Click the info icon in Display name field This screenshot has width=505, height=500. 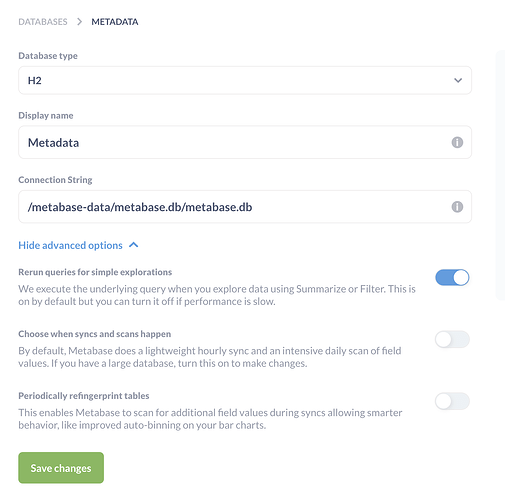coord(457,142)
